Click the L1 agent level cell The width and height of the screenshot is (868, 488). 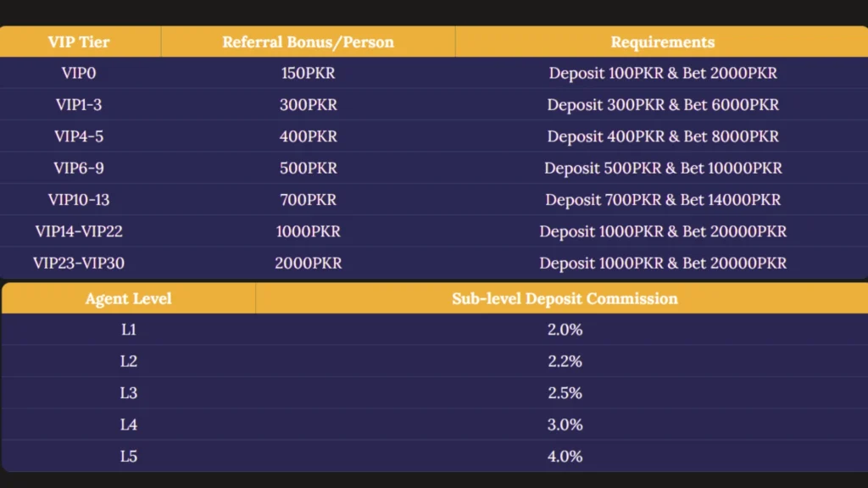[128, 330]
